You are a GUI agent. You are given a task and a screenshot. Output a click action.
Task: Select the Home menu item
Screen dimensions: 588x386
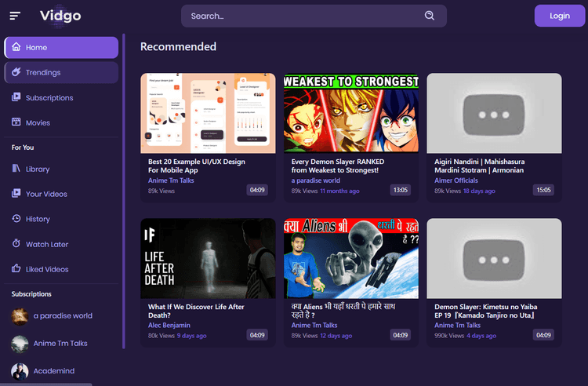pos(61,47)
